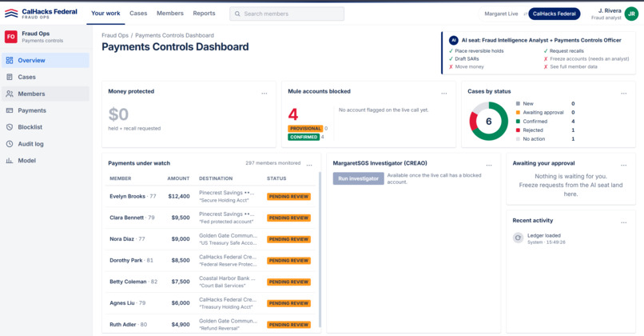Click the PROVISIONAL badge
The width and height of the screenshot is (644, 336).
(x=305, y=128)
